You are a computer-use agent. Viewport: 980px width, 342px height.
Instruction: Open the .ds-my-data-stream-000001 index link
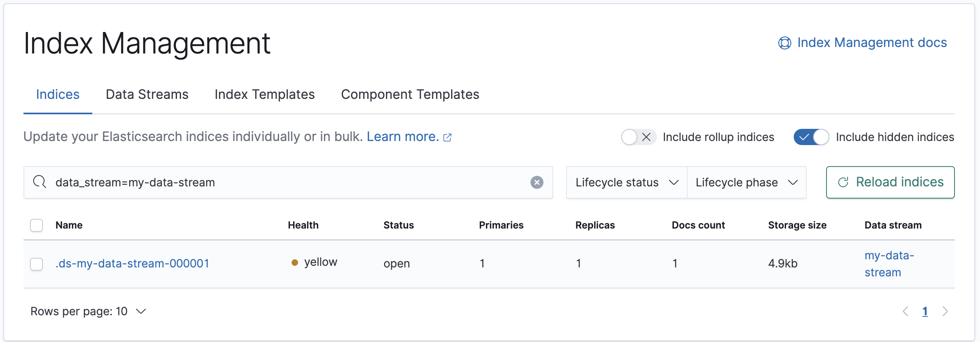[132, 264]
